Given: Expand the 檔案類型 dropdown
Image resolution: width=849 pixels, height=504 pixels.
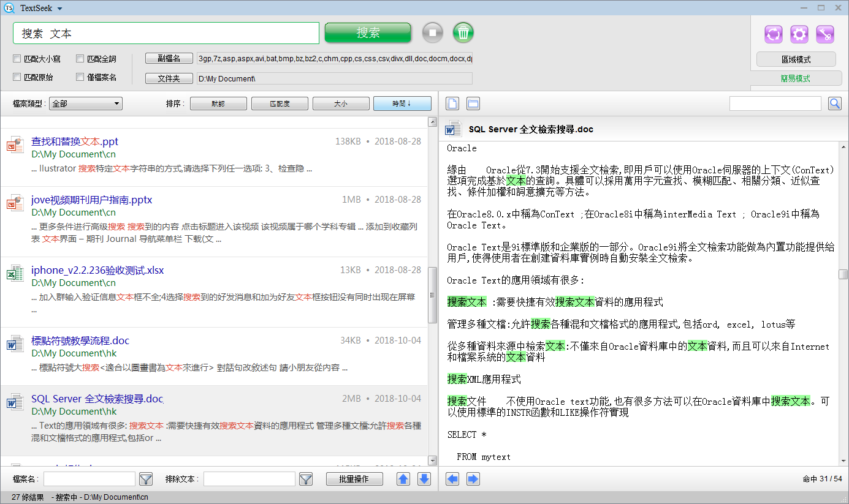Looking at the screenshot, I should coord(86,103).
